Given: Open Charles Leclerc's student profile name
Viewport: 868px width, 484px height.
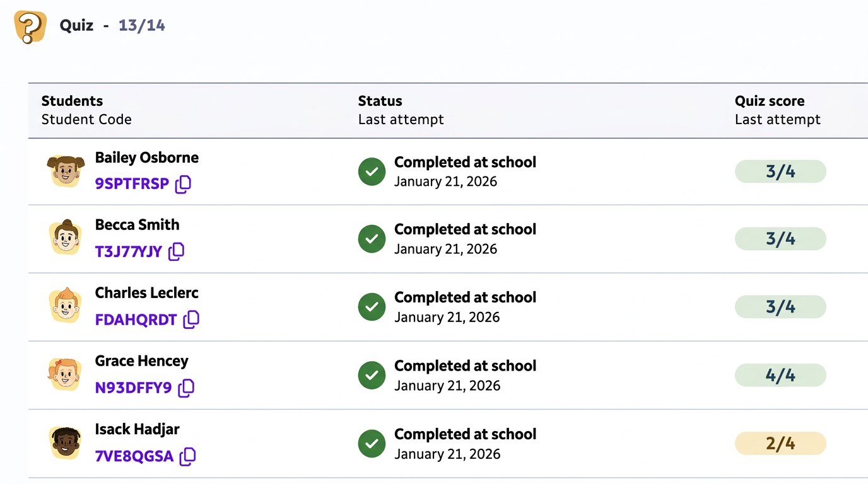Looking at the screenshot, I should (146, 293).
